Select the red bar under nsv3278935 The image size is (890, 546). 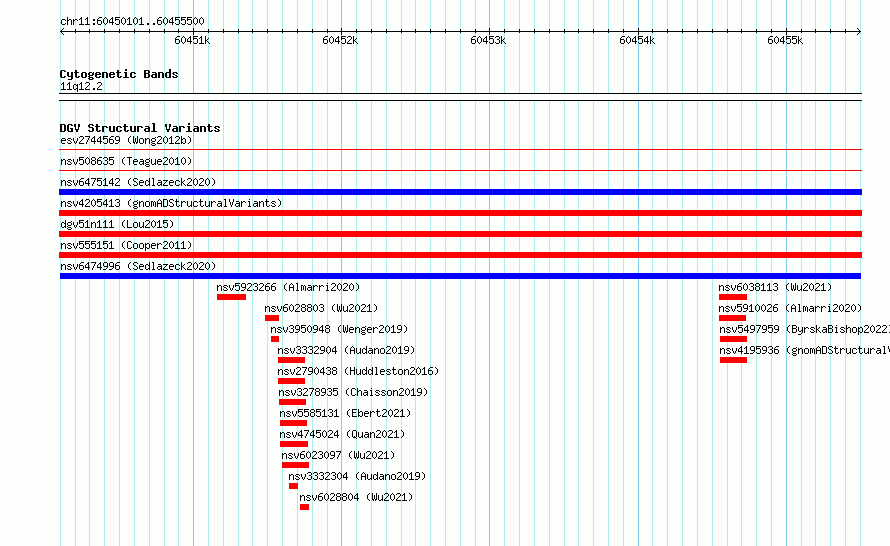(292, 402)
